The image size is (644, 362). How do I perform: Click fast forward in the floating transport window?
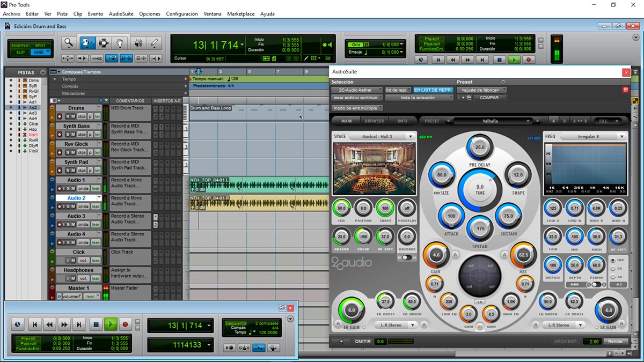click(64, 324)
